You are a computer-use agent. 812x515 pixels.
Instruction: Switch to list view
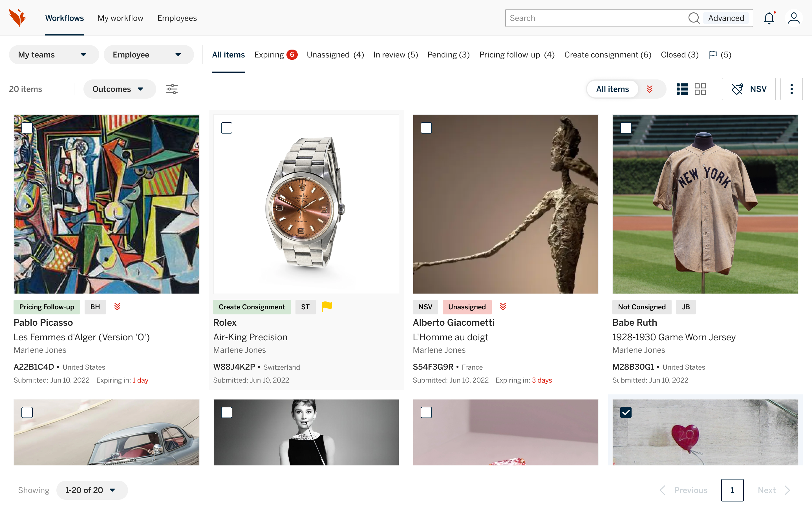click(x=682, y=89)
